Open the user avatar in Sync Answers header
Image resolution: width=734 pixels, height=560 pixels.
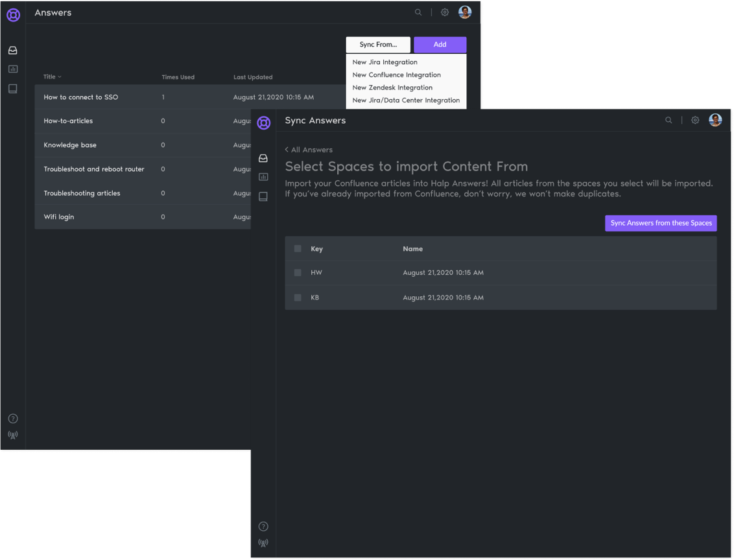coord(715,120)
